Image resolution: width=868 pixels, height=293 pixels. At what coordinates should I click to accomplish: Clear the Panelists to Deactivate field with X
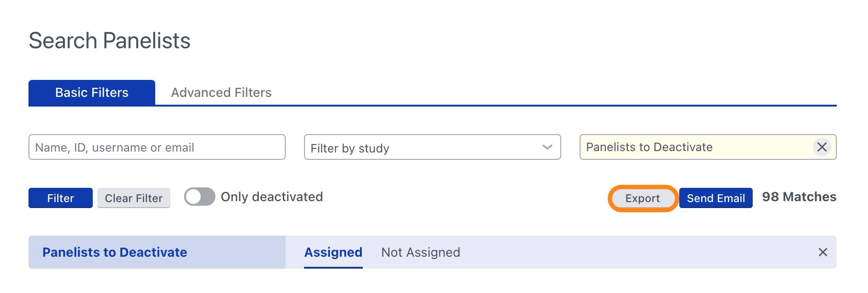[x=822, y=147]
